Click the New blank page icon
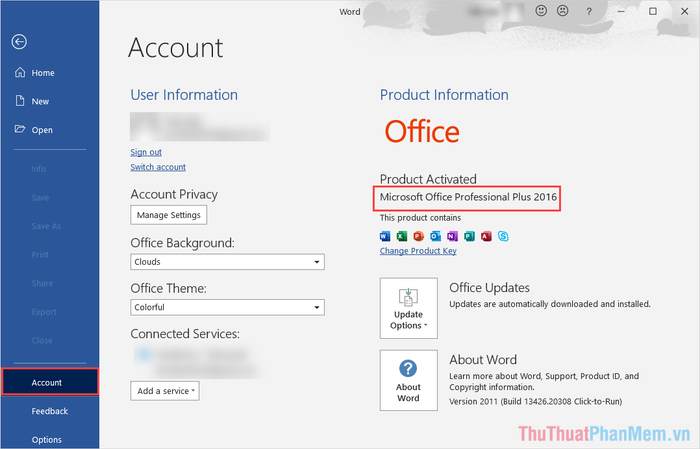Screen dimensions: 700x449 point(20,101)
